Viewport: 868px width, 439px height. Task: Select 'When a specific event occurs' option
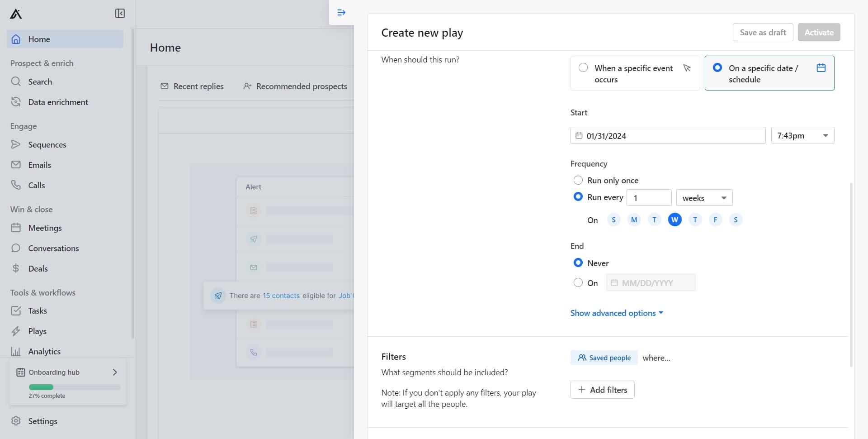584,67
